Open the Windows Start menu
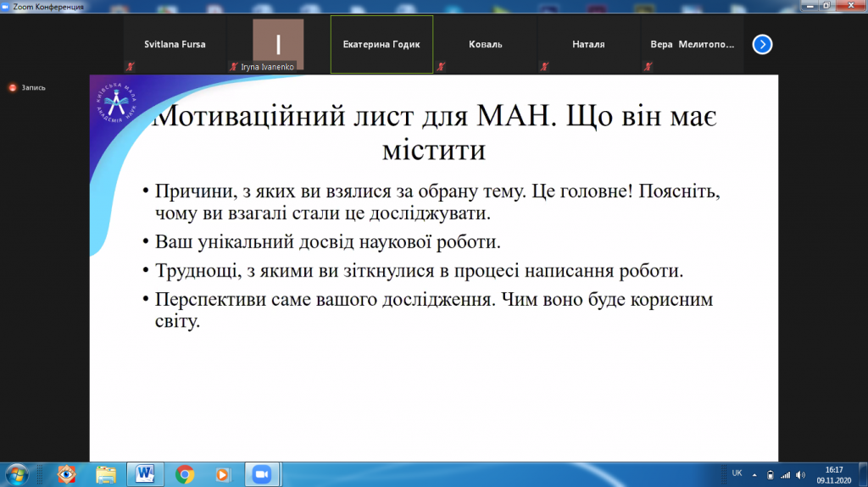Screen dimensions: 868x487 pos(17,475)
